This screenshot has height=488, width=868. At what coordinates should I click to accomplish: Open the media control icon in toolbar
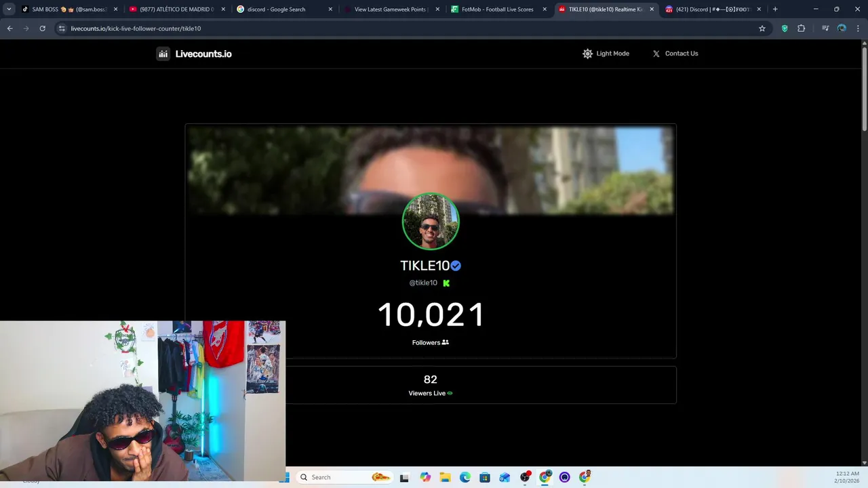tap(825, 28)
